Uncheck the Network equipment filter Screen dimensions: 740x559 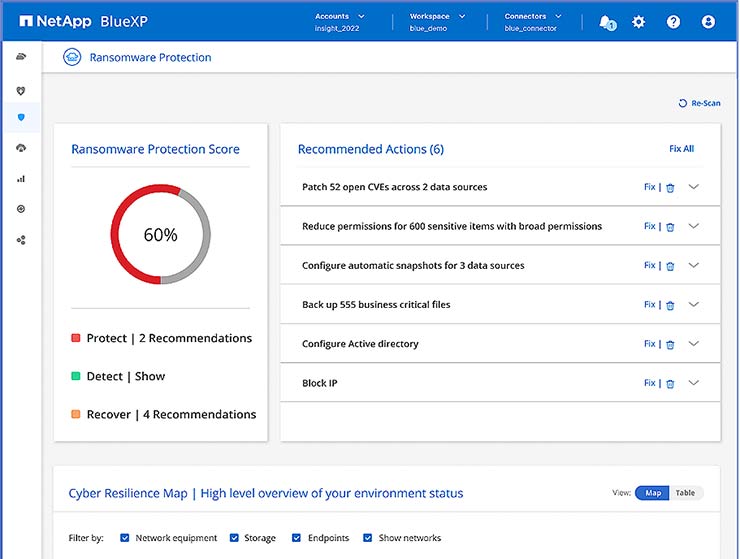[125, 538]
